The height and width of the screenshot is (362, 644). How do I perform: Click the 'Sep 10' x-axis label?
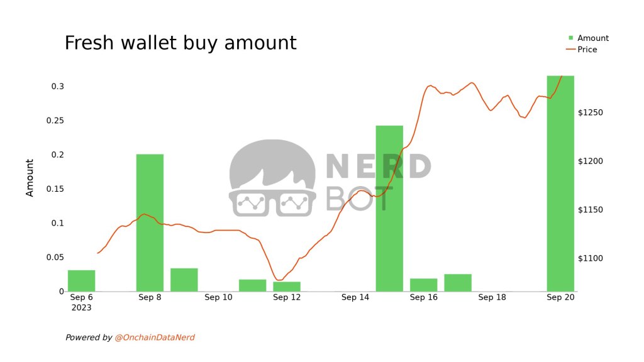point(218,297)
